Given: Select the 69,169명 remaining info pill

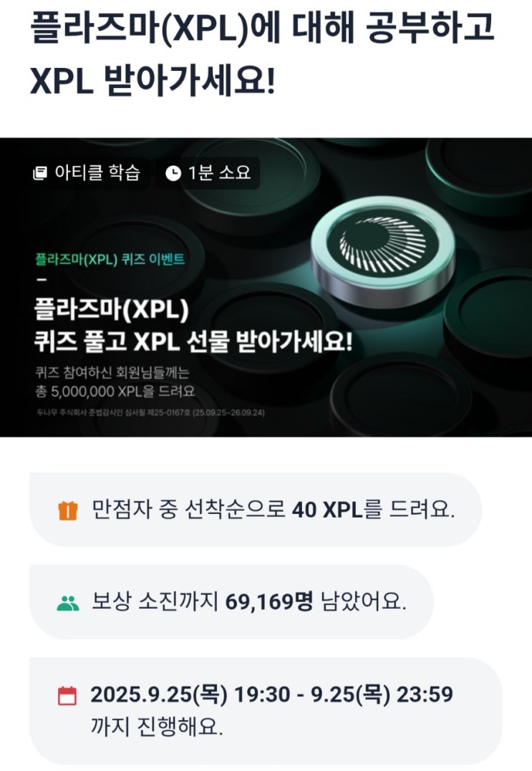Looking at the screenshot, I should point(231,602).
